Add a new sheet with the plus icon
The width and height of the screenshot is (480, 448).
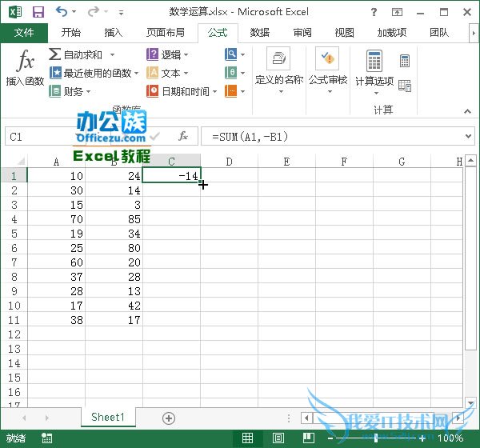(169, 418)
